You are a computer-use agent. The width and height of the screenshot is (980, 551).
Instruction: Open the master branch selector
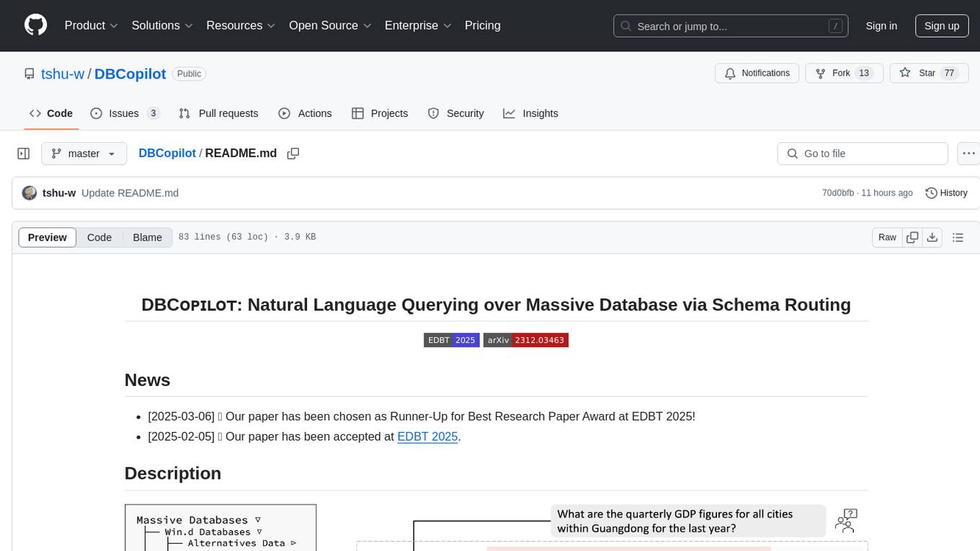pyautogui.click(x=84, y=154)
